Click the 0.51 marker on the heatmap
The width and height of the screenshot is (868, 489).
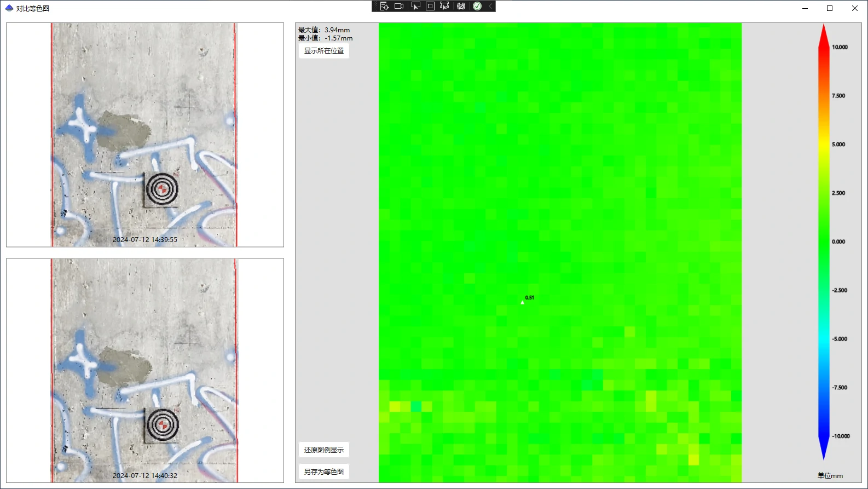523,302
